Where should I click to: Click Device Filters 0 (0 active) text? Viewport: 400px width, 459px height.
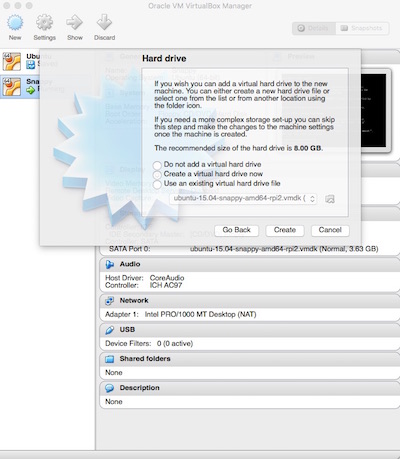[149, 344]
